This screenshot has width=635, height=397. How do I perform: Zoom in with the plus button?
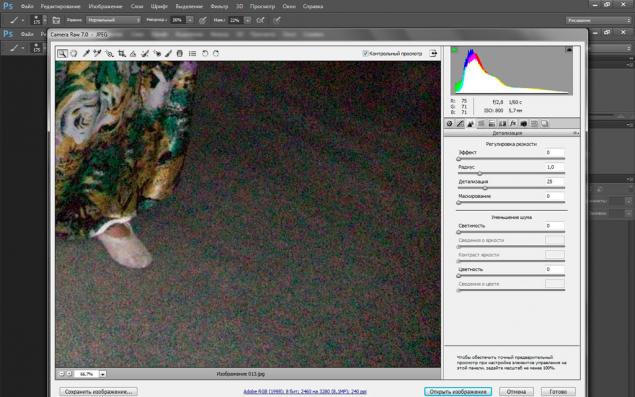tap(69, 374)
